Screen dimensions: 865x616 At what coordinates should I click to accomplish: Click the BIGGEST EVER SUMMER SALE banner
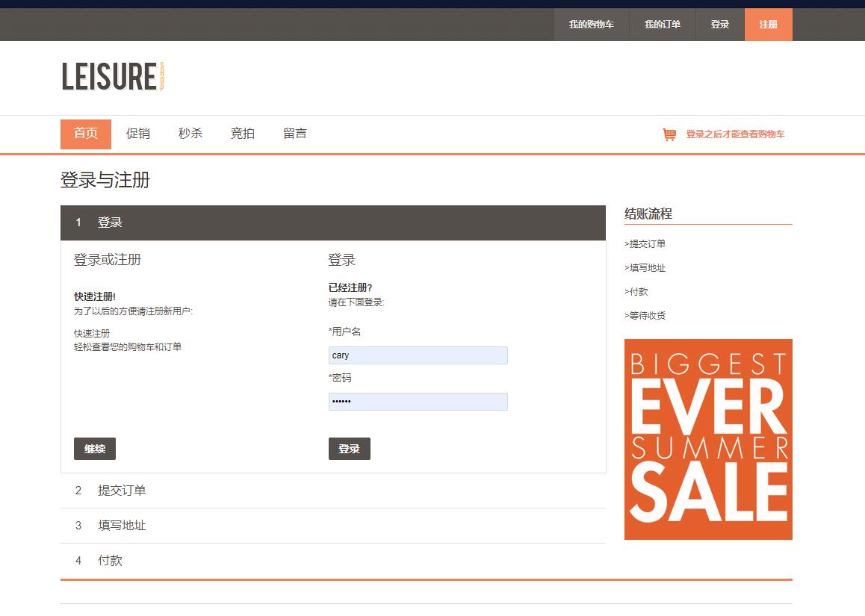pyautogui.click(x=707, y=439)
